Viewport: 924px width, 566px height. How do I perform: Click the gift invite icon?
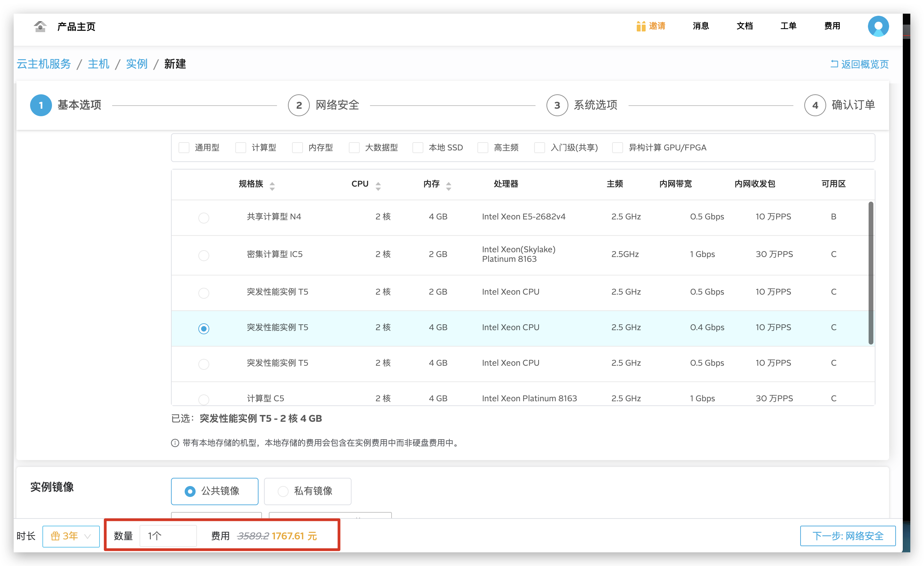(x=641, y=26)
